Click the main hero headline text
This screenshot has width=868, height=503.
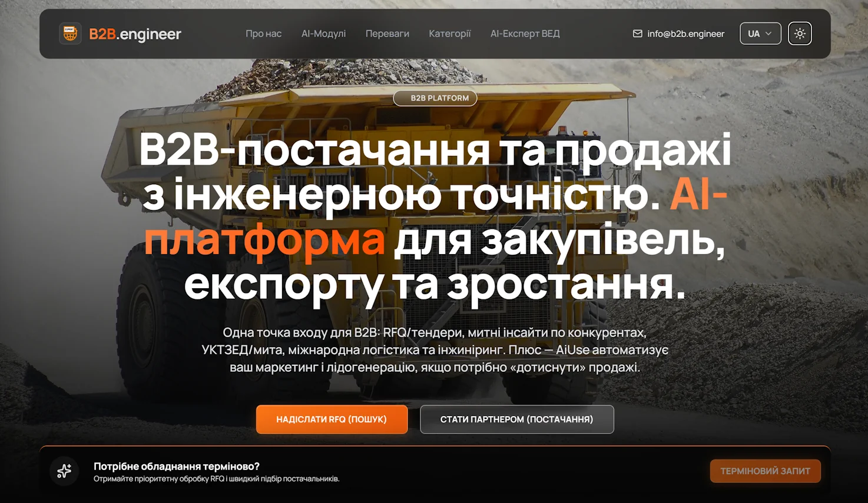[x=435, y=218]
